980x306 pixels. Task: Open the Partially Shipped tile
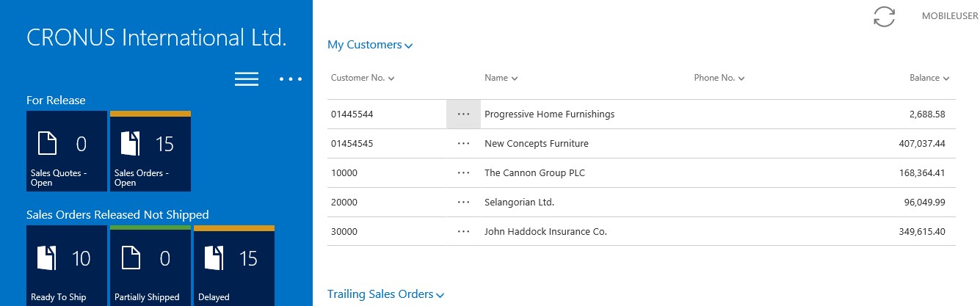coord(150,266)
